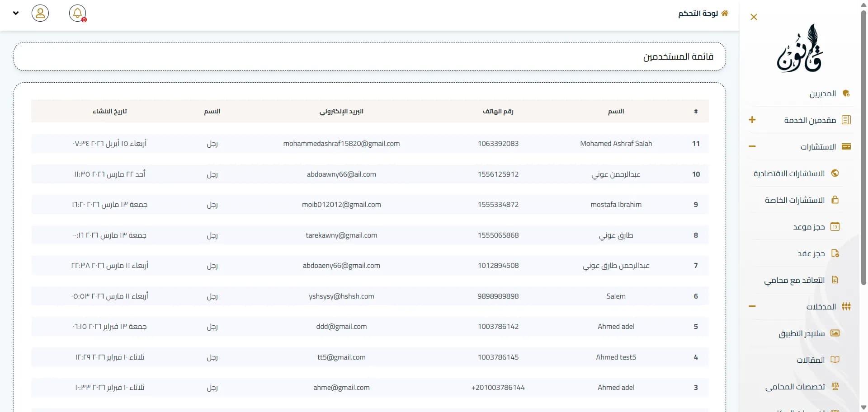
Task: Expand مقدمين الخدمة with plus icon
Action: [752, 120]
